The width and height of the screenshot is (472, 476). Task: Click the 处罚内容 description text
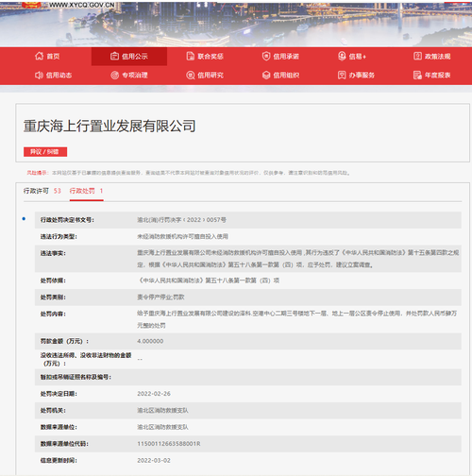pos(297,319)
